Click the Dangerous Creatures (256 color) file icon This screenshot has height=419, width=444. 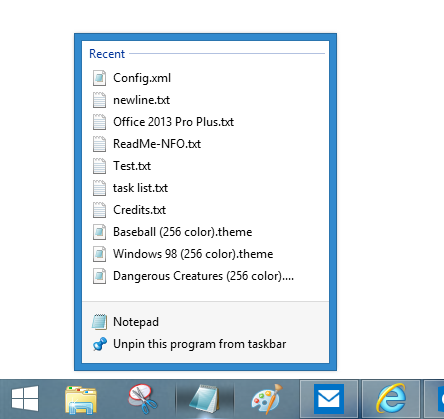[99, 276]
